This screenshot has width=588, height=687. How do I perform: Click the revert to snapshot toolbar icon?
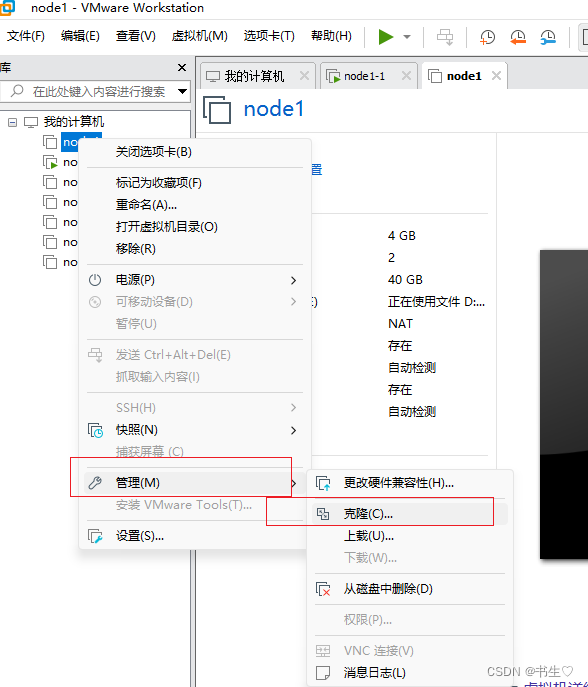tap(518, 37)
